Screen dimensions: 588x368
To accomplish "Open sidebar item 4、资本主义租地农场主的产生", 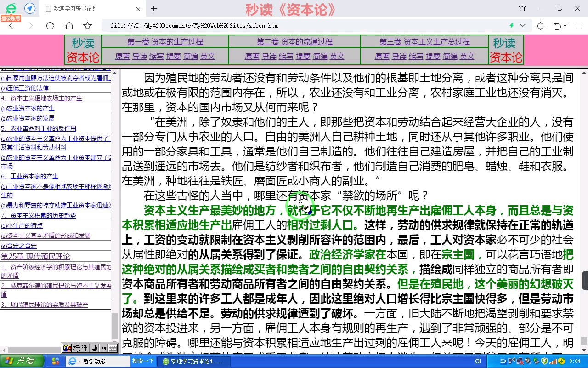I will 41,98.
